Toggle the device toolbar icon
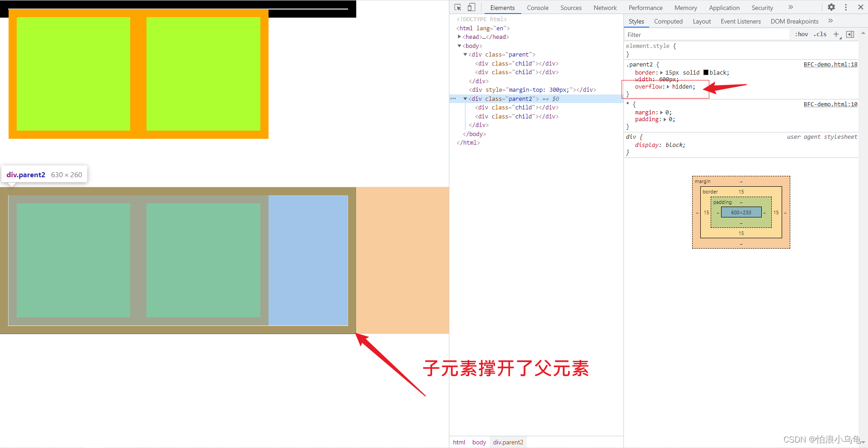The width and height of the screenshot is (868, 448). 471,7
